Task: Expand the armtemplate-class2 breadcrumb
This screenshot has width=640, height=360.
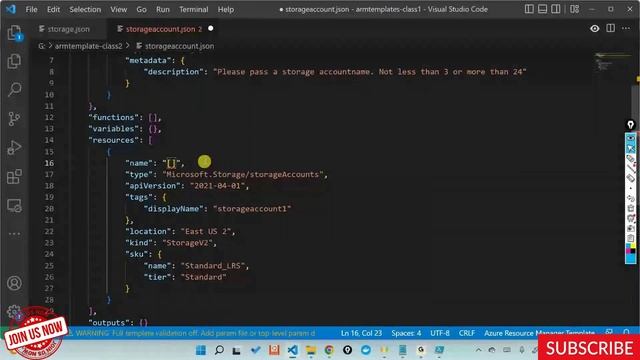Action: 89,46
